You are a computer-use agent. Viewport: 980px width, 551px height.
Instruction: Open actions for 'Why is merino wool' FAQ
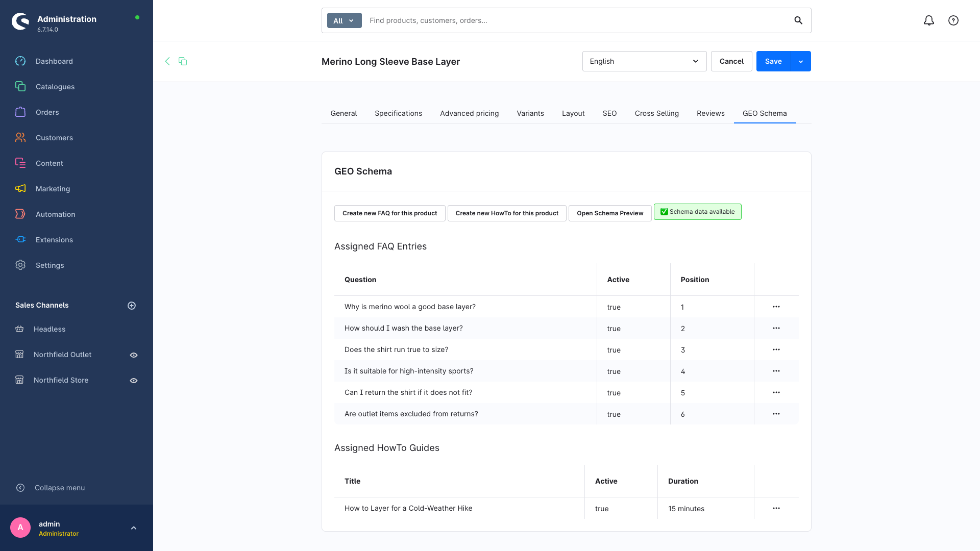776,307
